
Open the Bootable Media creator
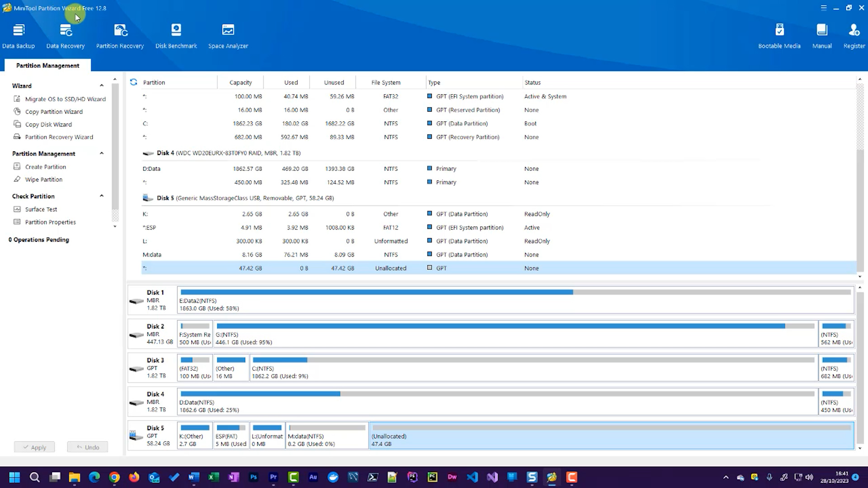(779, 35)
